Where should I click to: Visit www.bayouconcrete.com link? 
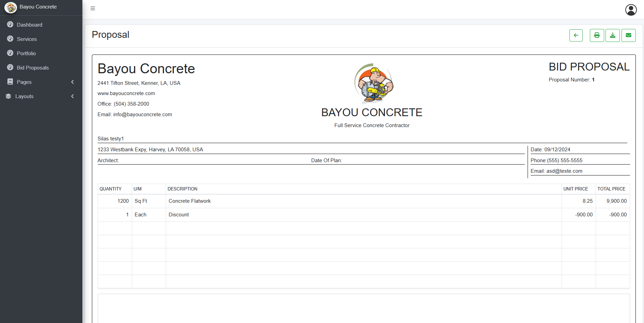tap(126, 93)
